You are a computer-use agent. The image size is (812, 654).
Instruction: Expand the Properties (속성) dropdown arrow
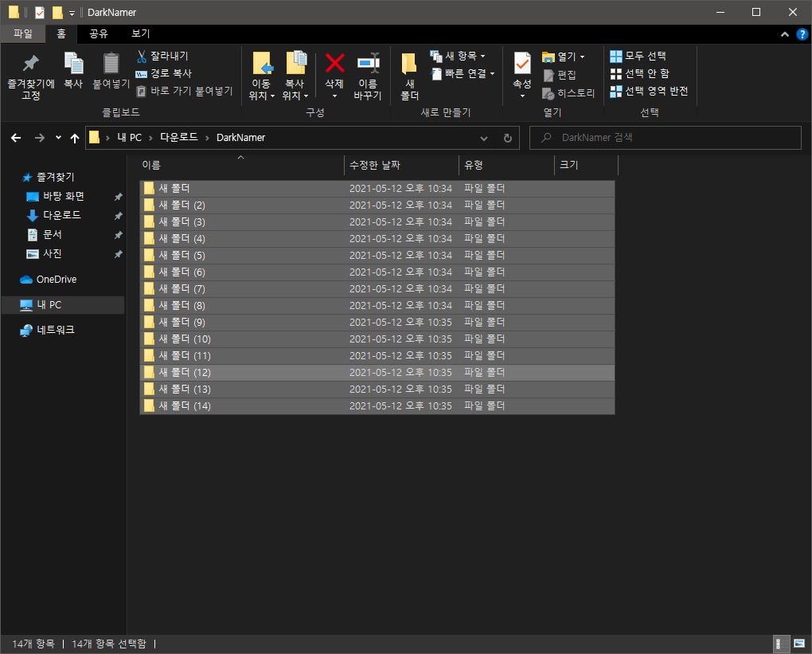pyautogui.click(x=522, y=96)
